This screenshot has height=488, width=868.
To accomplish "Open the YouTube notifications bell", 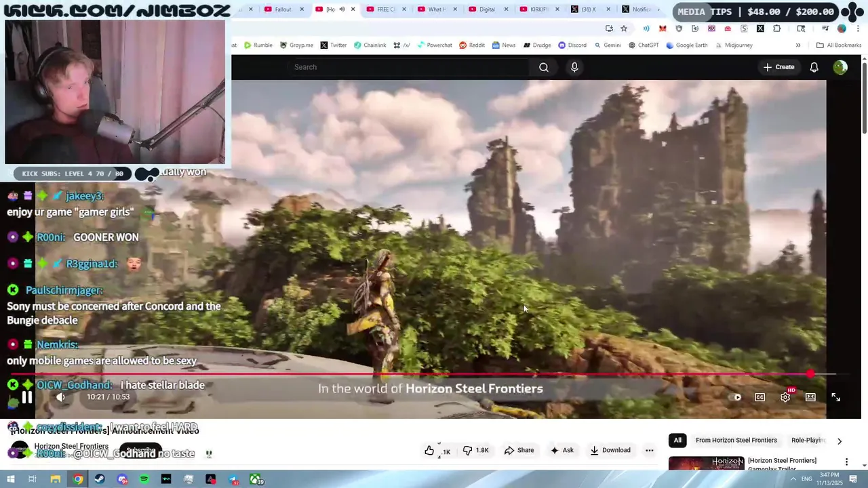I will coord(814,67).
